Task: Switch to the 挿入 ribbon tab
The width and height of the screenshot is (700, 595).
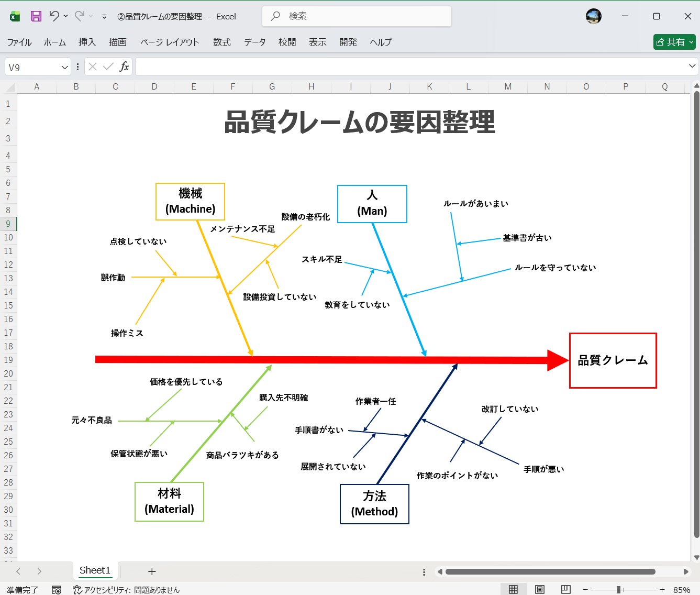Action: (87, 42)
